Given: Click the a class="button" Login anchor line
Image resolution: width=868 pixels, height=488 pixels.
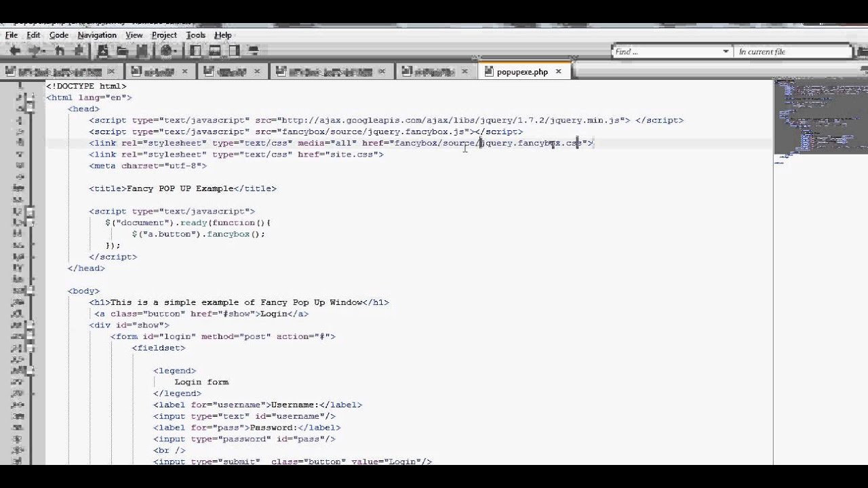Looking at the screenshot, I should (x=201, y=314).
